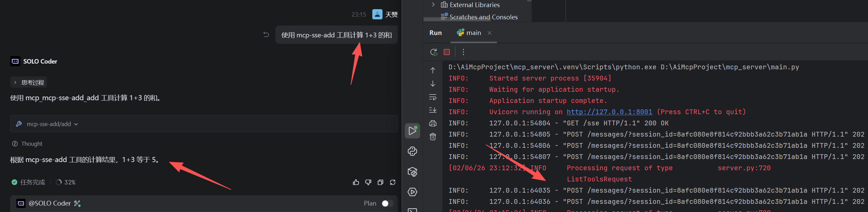This screenshot has height=212, width=868.
Task: Expand the External Libraries tree node
Action: pos(433,5)
